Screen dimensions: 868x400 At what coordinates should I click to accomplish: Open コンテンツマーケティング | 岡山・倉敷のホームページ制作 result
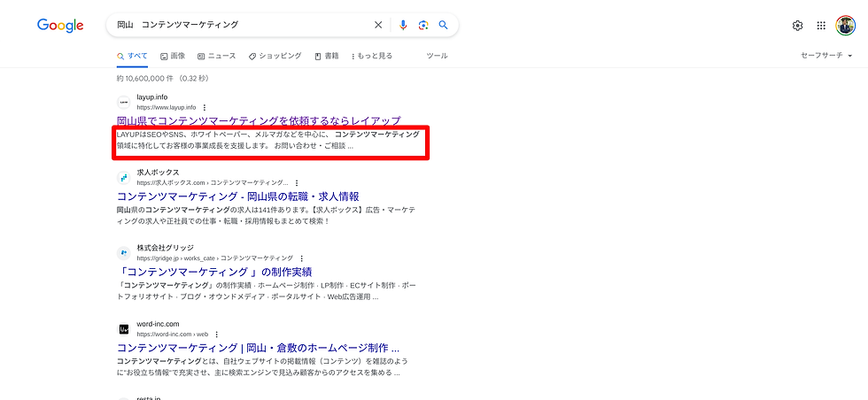point(258,348)
